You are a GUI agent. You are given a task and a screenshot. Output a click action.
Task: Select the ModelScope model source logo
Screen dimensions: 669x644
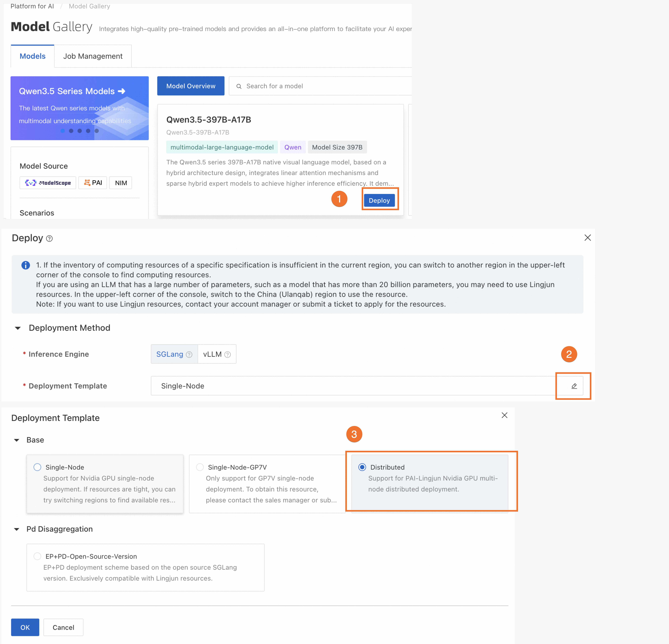pyautogui.click(x=48, y=183)
